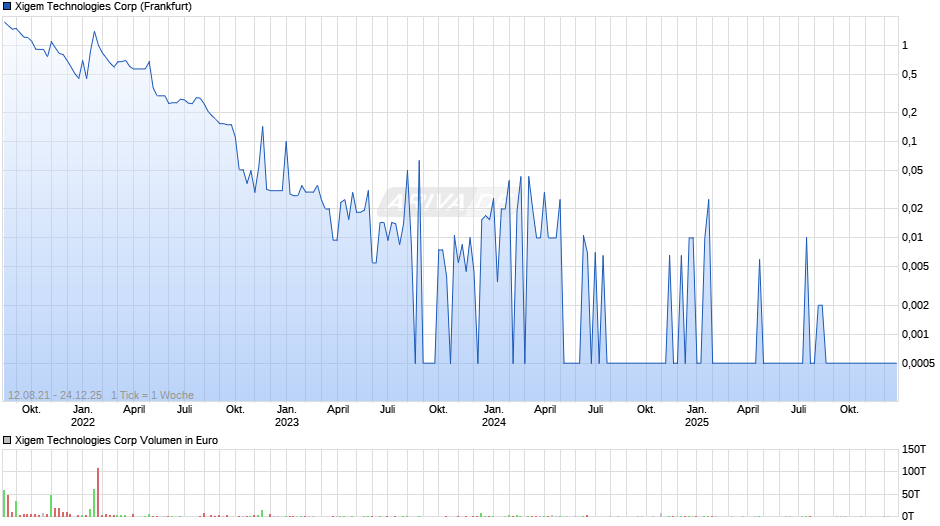Screen dimensions: 940x526
Task: Click the price axis value '0,005'
Action: [x=915, y=266]
